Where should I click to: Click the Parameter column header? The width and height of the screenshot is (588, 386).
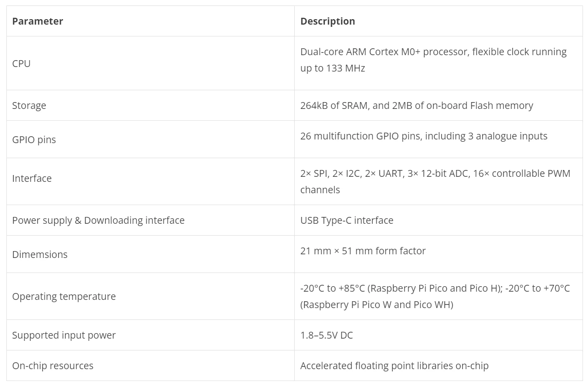(38, 21)
